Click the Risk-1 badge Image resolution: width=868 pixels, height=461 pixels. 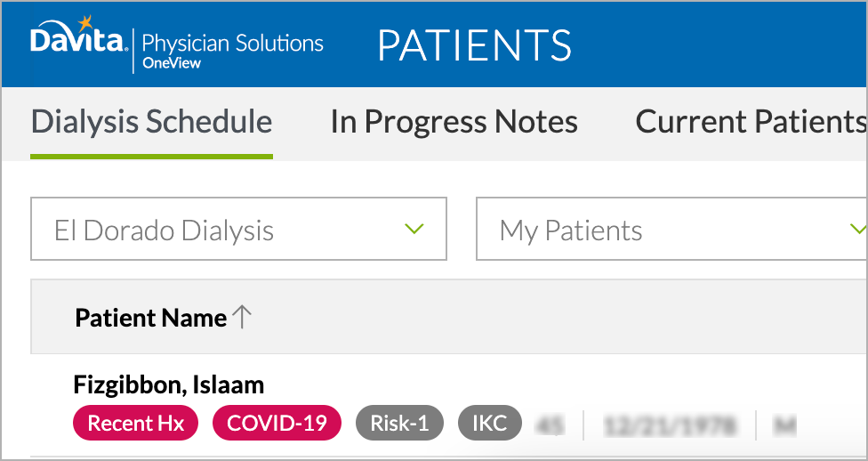tap(399, 423)
